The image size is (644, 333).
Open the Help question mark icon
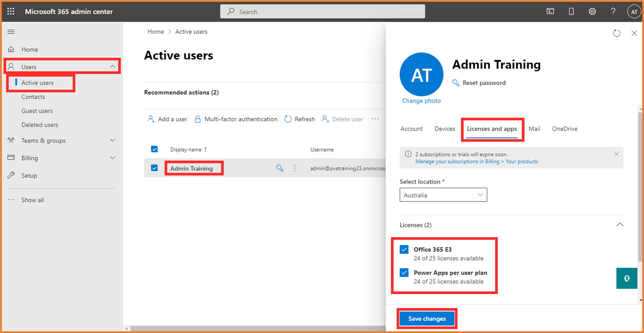coord(613,11)
